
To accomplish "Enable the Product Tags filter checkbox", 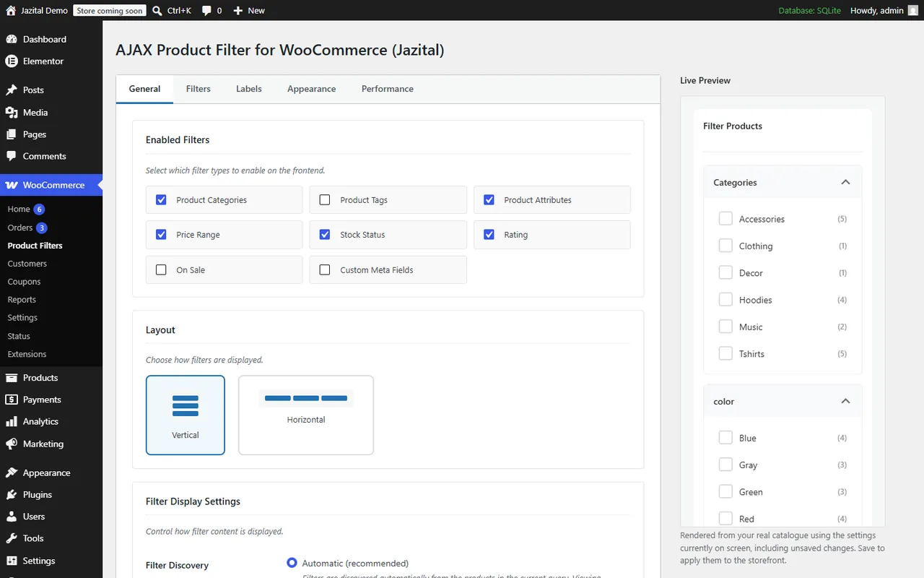I will pyautogui.click(x=325, y=200).
